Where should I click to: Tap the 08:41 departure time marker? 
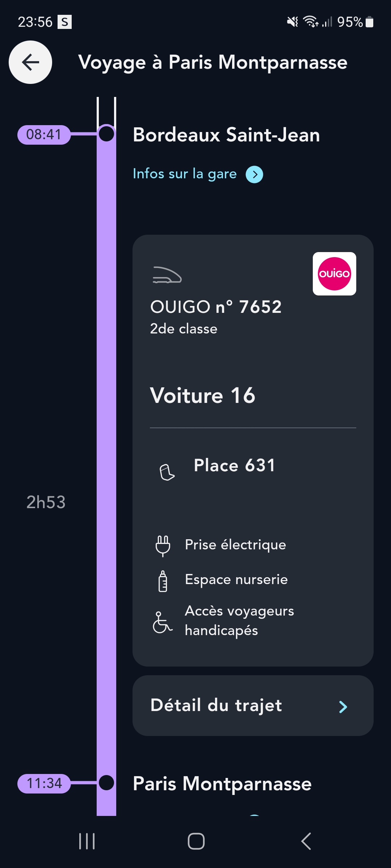click(x=44, y=135)
